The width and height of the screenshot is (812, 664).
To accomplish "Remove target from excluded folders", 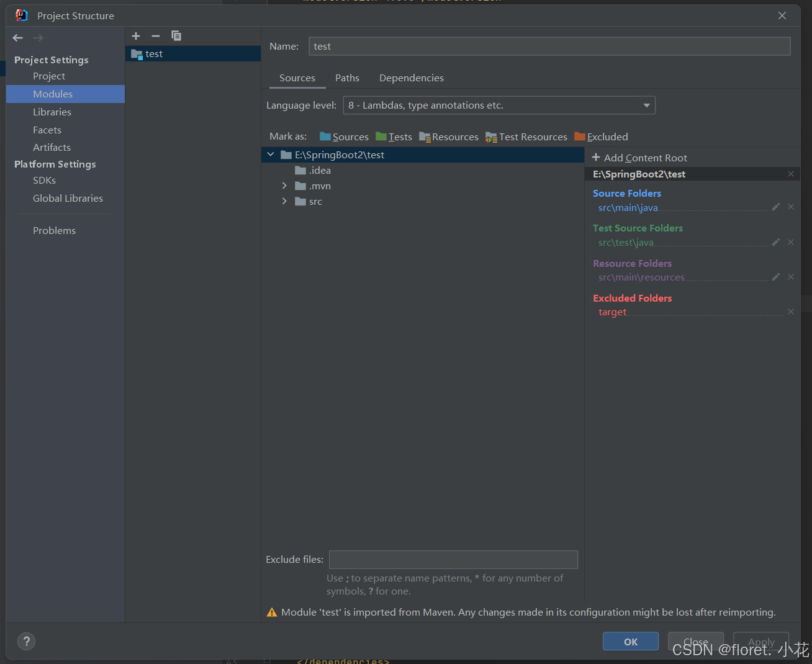I will click(791, 312).
